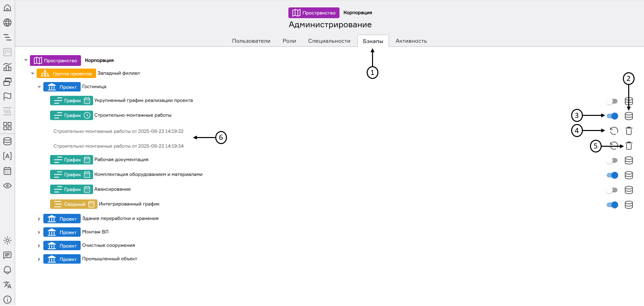Open the info icon at the sidebar bottom
The width and height of the screenshot is (644, 306).
click(x=7, y=300)
